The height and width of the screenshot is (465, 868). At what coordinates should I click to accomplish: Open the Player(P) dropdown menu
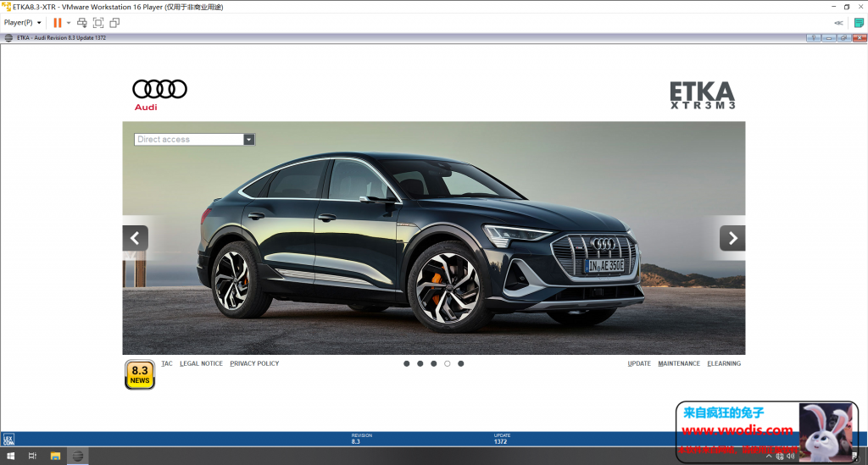[23, 23]
